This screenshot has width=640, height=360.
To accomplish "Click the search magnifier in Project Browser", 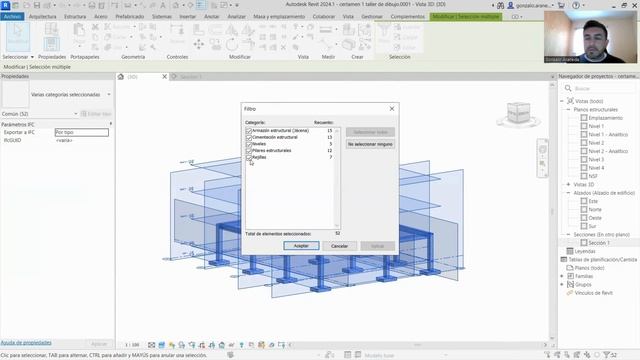I will pos(568,88).
